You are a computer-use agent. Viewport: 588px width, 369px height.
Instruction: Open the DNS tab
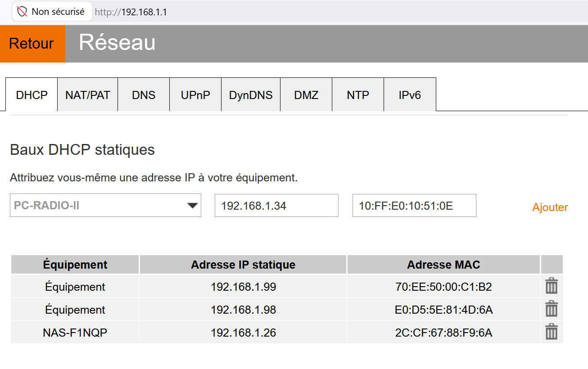(x=143, y=94)
